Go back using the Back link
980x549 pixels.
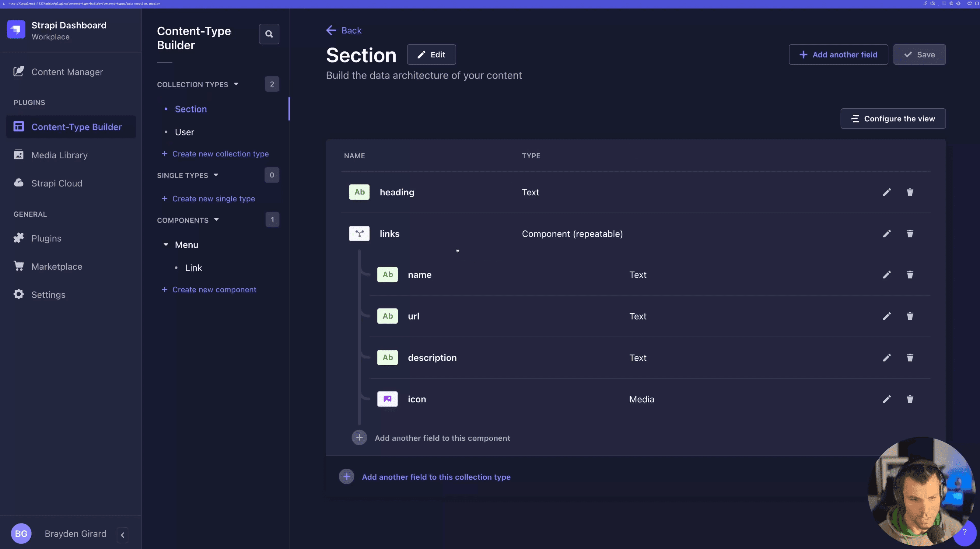(x=344, y=30)
